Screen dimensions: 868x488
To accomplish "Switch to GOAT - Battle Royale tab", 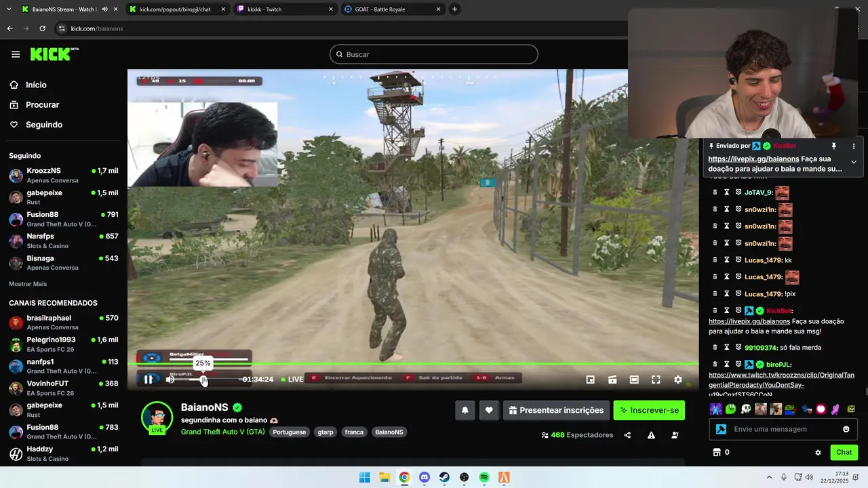I will tap(393, 9).
